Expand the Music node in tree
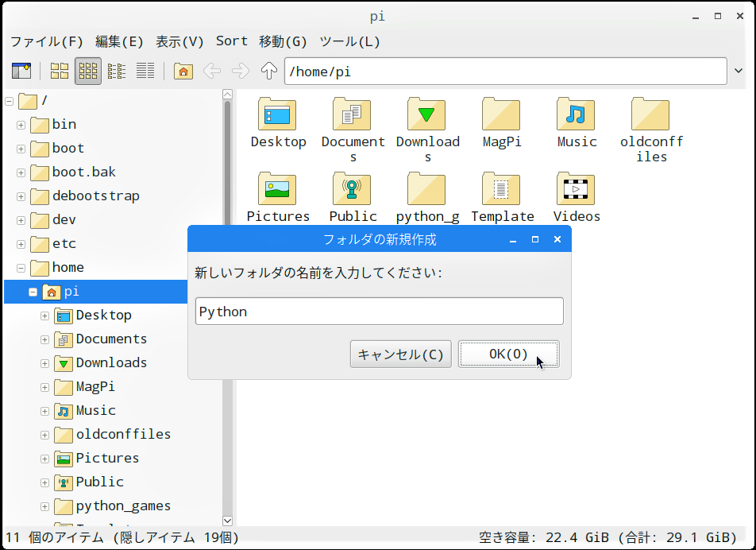 click(x=44, y=411)
